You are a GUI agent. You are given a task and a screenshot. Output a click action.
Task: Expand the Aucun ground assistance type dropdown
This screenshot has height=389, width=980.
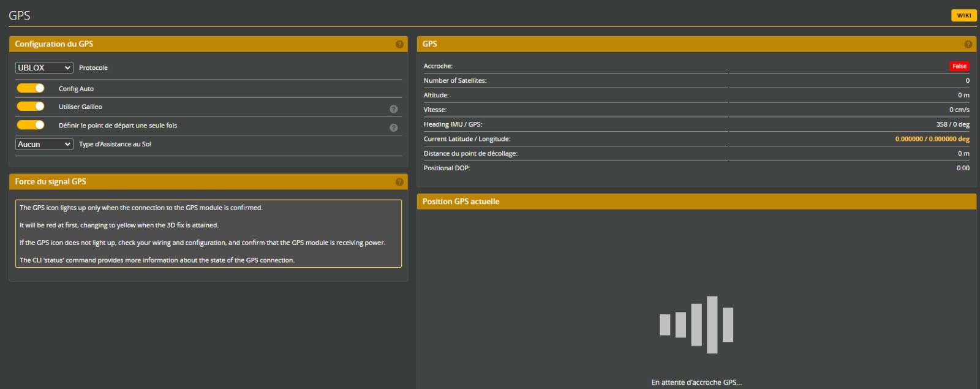(44, 145)
